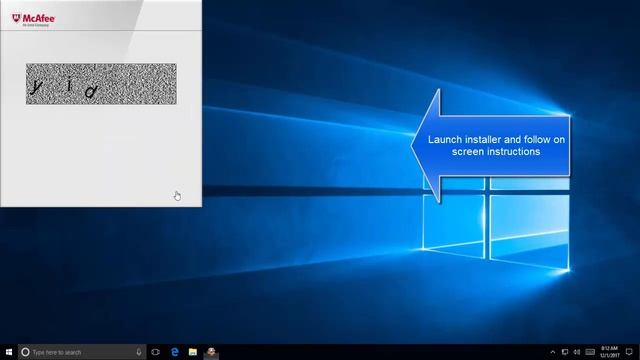Open File Explorer from the taskbar

click(x=193, y=352)
